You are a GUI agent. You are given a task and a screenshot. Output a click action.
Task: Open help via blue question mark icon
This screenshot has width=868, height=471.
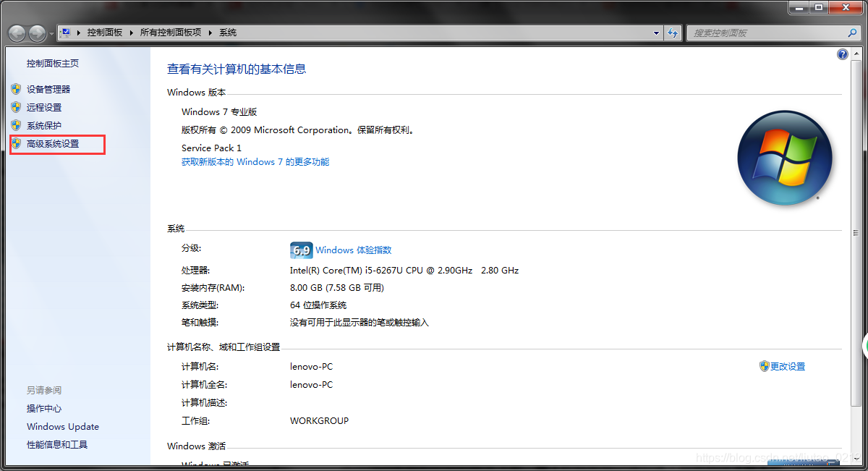843,54
